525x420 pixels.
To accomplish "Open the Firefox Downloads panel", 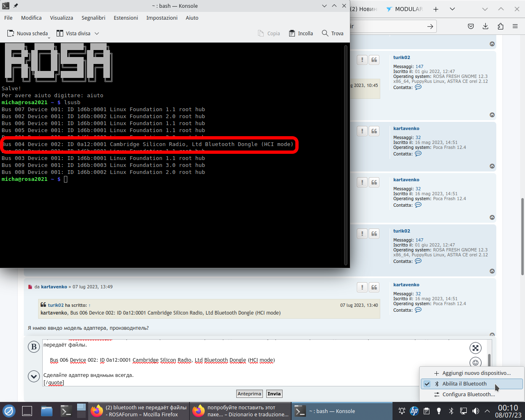I will pyautogui.click(x=485, y=26).
